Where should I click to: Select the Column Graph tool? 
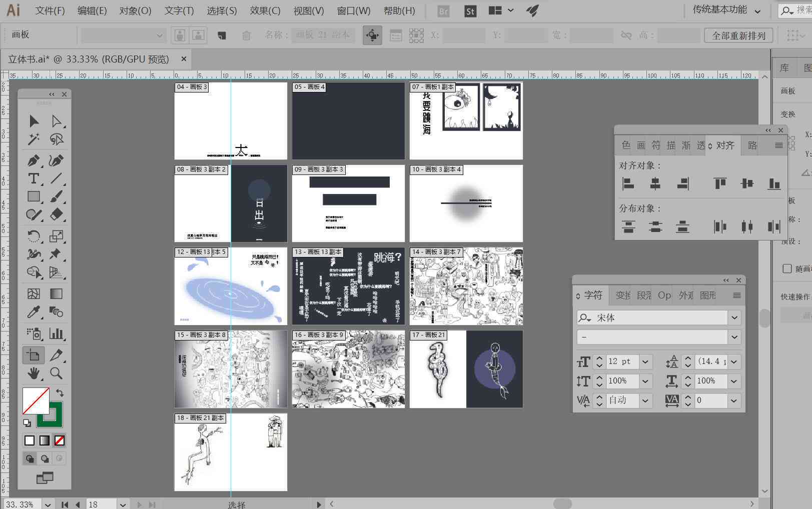pyautogui.click(x=56, y=333)
